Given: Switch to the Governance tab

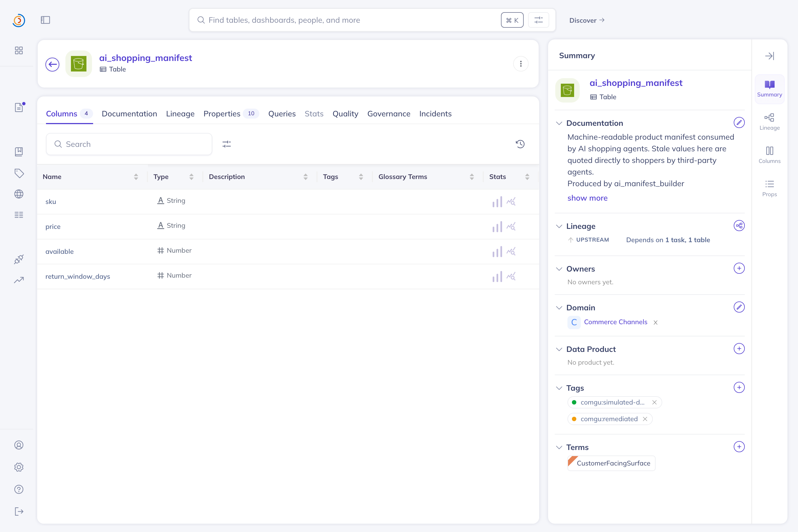Looking at the screenshot, I should [x=389, y=114].
